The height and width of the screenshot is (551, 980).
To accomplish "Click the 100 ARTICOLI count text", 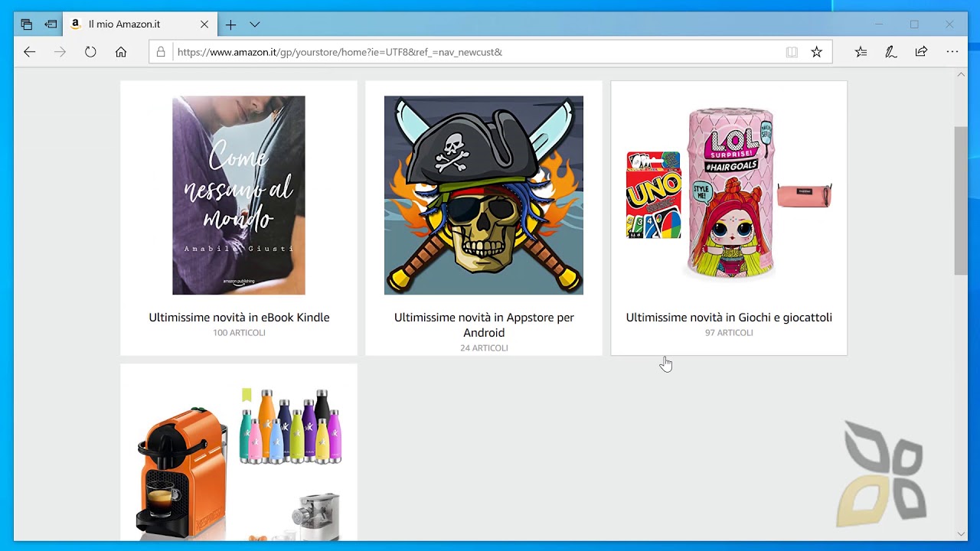I will (x=239, y=333).
